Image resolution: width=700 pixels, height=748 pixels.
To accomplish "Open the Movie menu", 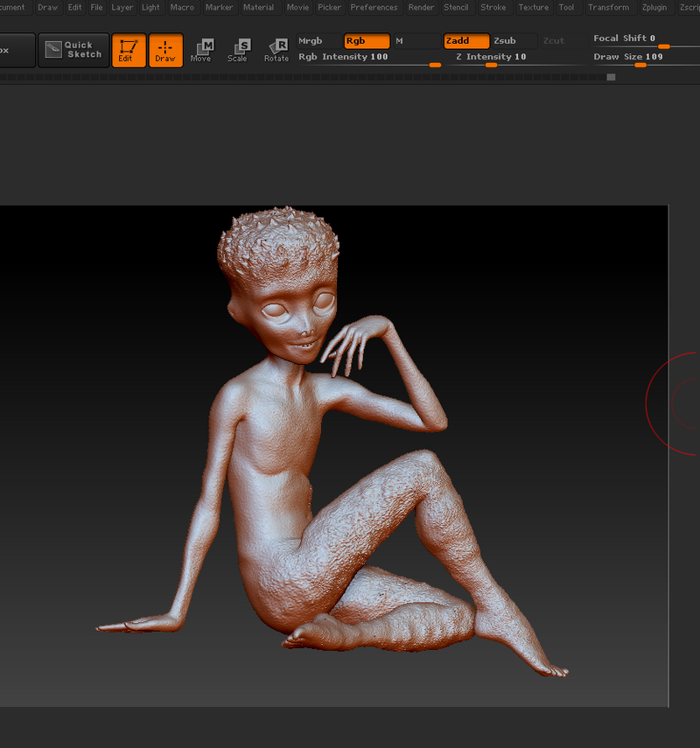I will pyautogui.click(x=297, y=7).
